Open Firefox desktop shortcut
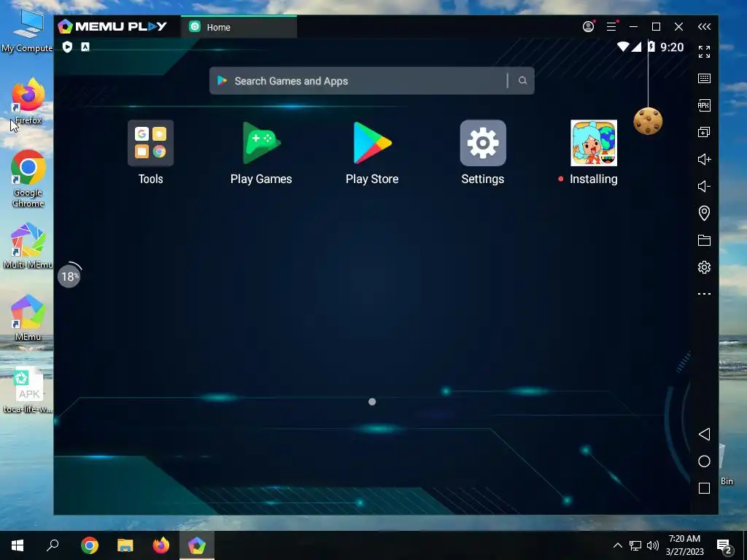 28,101
